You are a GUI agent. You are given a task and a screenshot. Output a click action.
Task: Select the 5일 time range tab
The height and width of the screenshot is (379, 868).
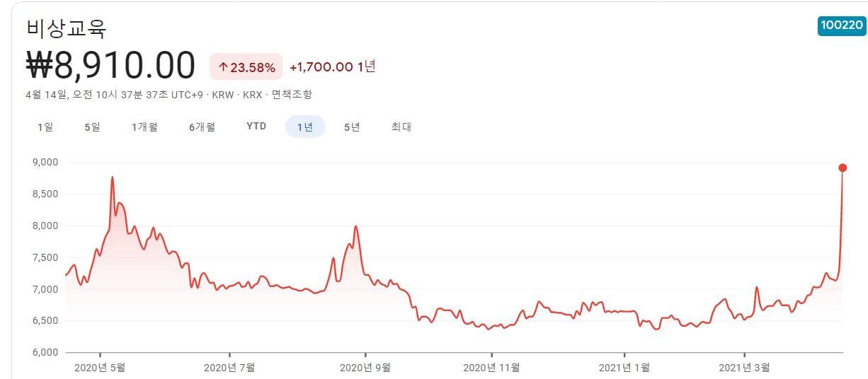92,127
